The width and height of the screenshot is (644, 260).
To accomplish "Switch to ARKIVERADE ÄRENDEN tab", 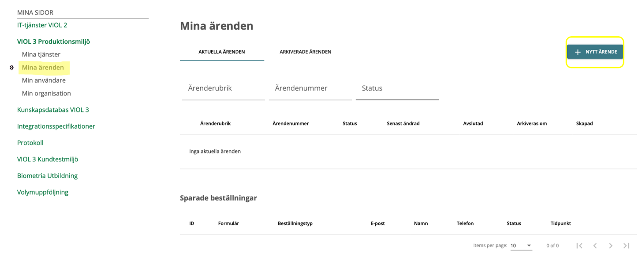I will tap(305, 52).
